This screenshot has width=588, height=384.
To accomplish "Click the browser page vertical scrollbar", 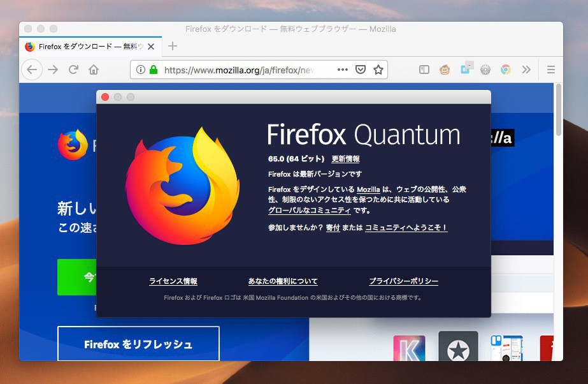I will [558, 110].
